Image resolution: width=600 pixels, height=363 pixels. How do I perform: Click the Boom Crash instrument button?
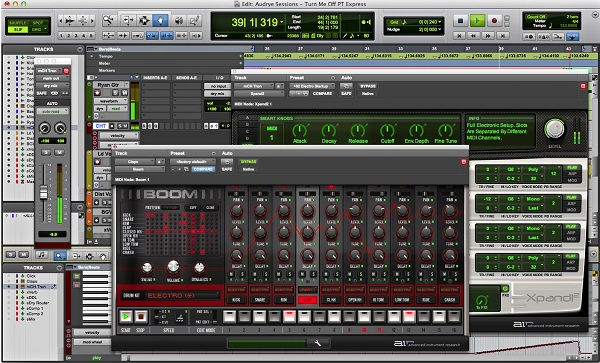(x=450, y=300)
